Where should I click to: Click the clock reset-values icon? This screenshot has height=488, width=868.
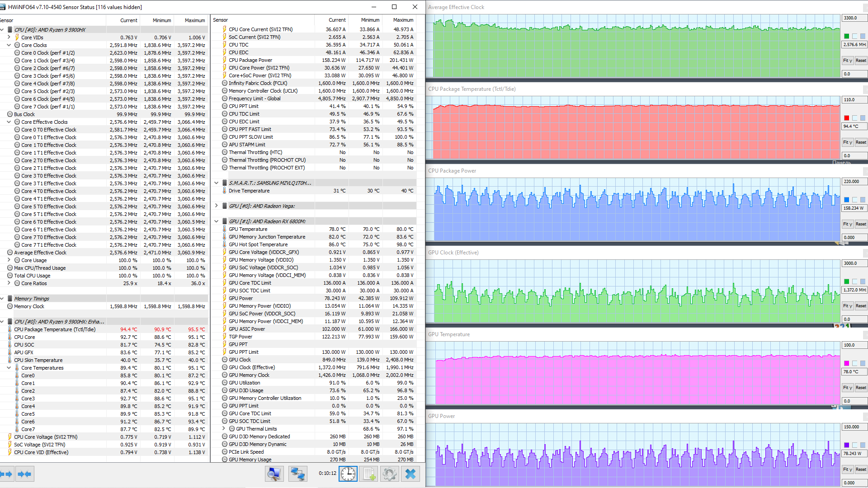348,474
